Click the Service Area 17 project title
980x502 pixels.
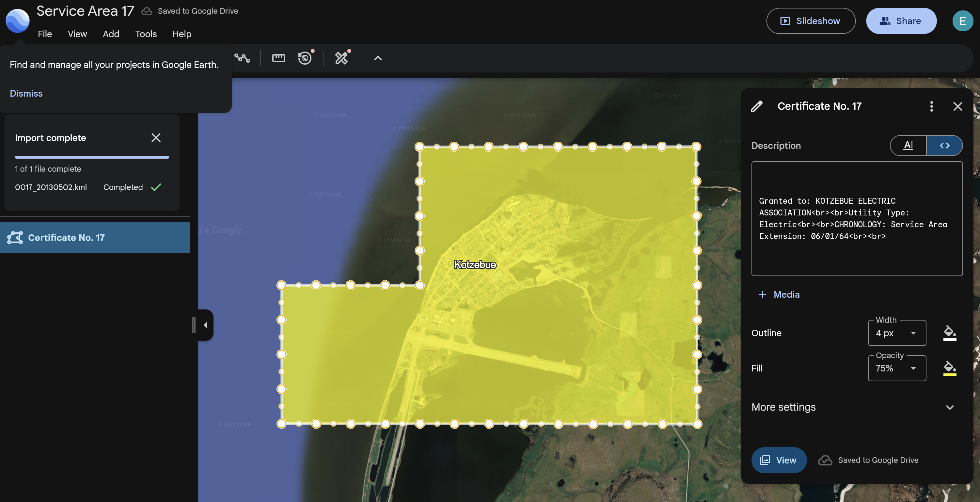click(85, 11)
